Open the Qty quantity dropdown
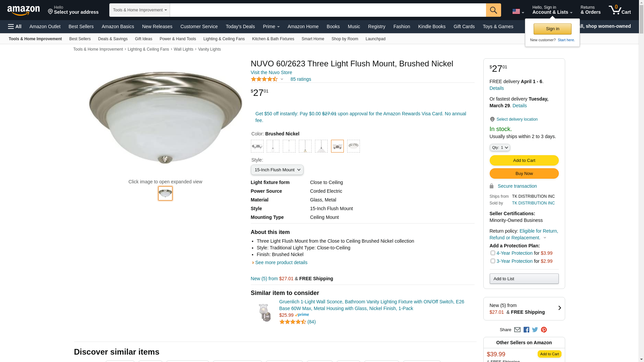 click(499, 148)
